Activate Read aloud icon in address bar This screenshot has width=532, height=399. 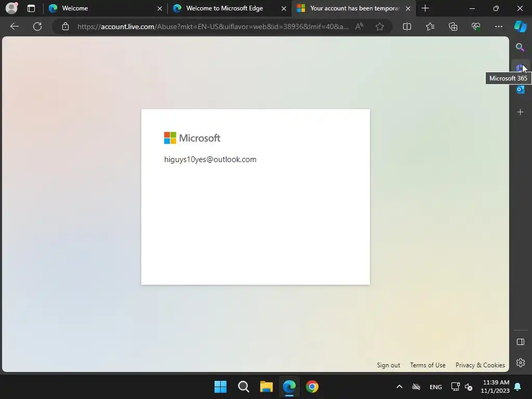coord(360,26)
